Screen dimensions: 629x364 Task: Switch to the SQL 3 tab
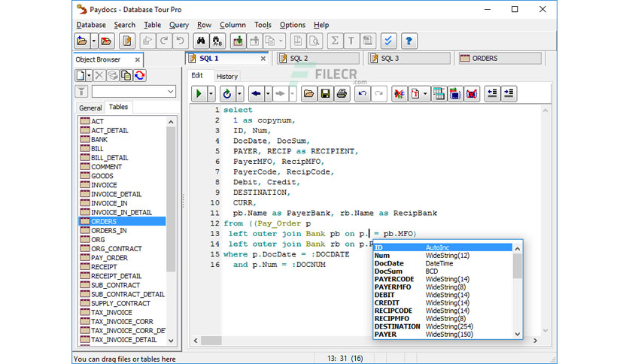(x=409, y=59)
